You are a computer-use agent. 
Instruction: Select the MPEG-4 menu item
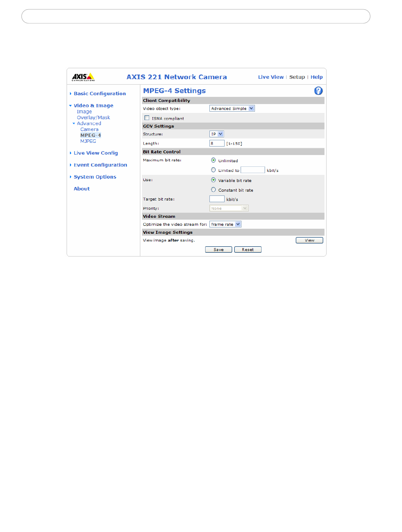(x=91, y=135)
